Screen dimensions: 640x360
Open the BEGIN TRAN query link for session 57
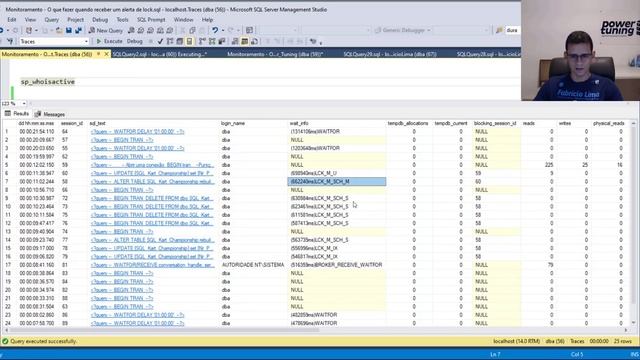122,140
